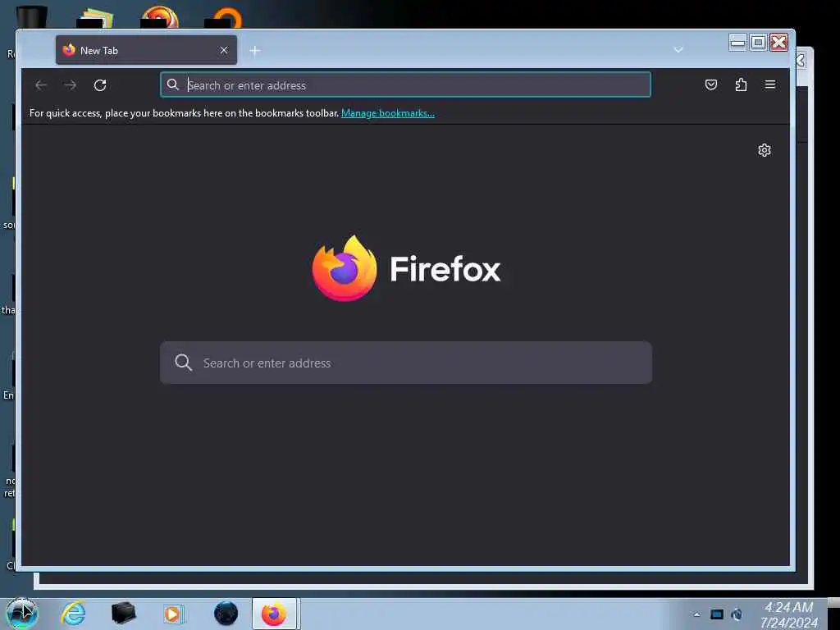Viewport: 840px width, 630px height.
Task: Minimize the Firefox window
Action: (737, 43)
